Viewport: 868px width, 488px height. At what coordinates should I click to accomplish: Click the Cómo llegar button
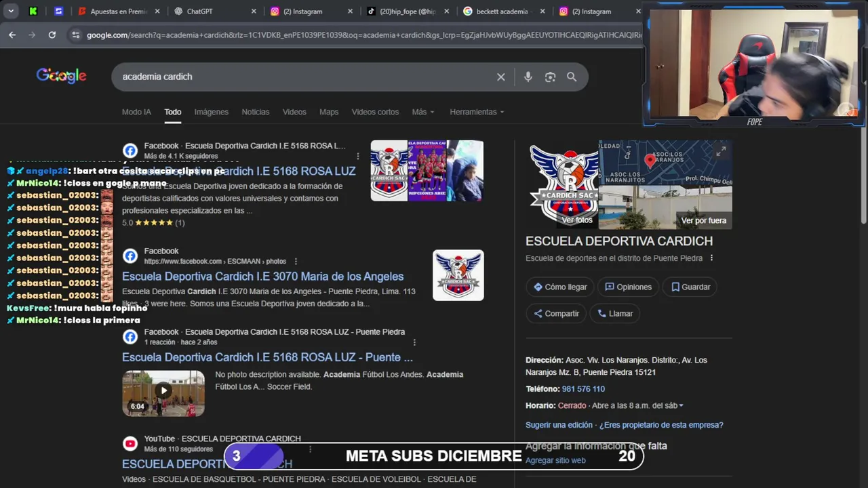click(x=560, y=287)
